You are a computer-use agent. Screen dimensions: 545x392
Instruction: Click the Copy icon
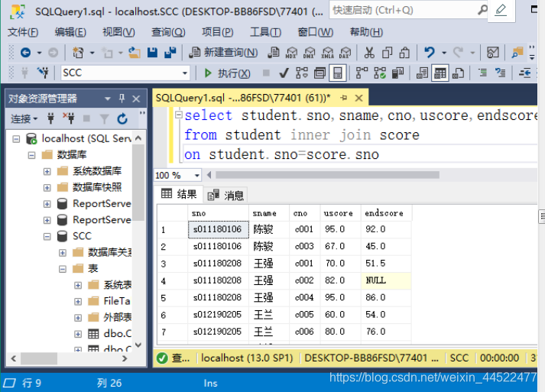point(387,53)
